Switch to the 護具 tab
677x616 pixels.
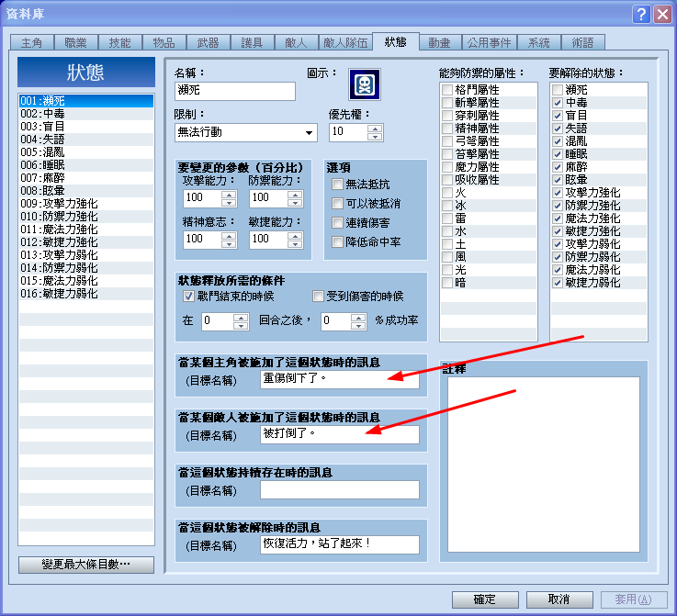click(x=252, y=43)
